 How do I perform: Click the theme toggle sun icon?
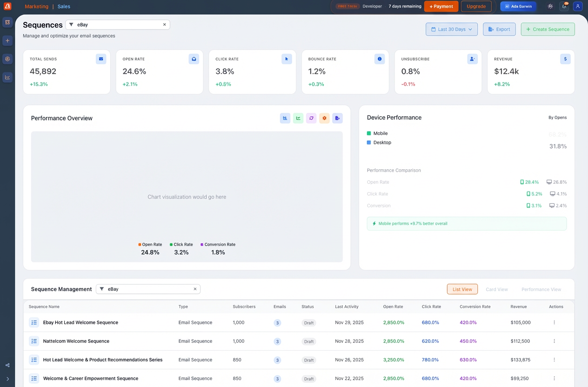click(x=550, y=7)
